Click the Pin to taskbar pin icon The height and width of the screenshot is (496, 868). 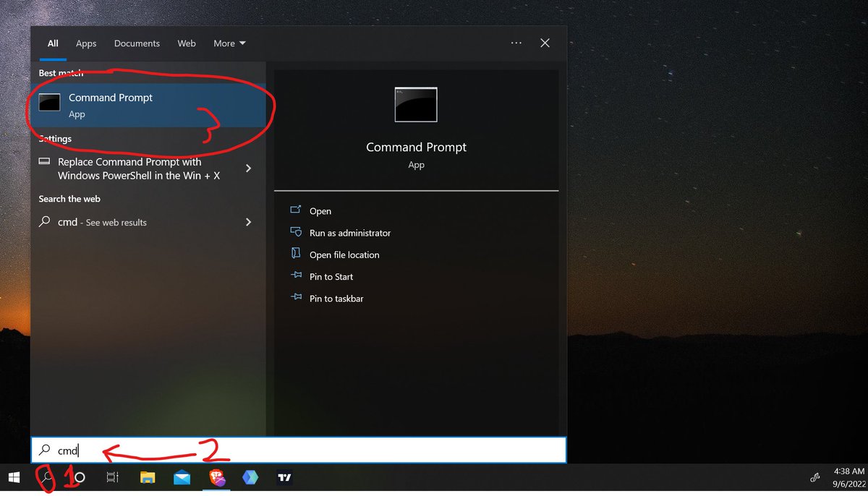pyautogui.click(x=295, y=297)
